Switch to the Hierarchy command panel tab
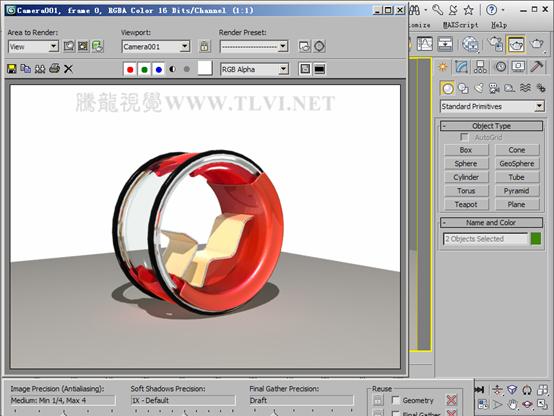This screenshot has height=416, width=554. (480, 67)
